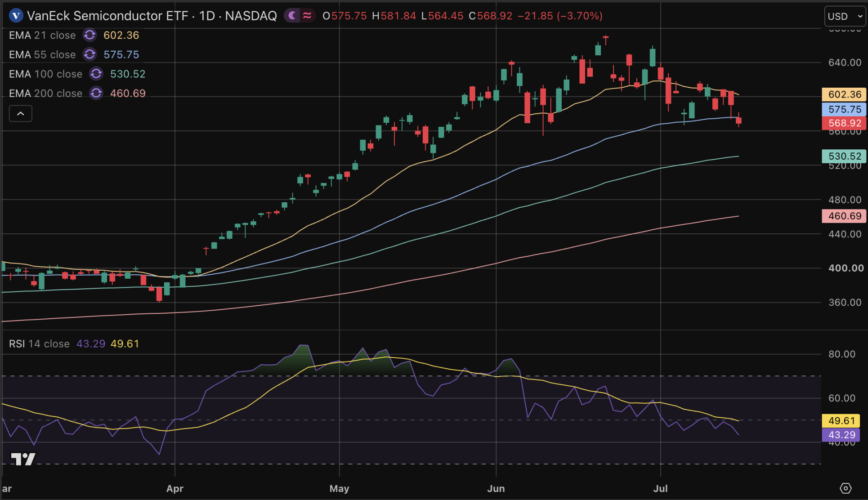Click the TradingView logo in the RSI pane
This screenshot has width=868, height=500.
point(23,459)
